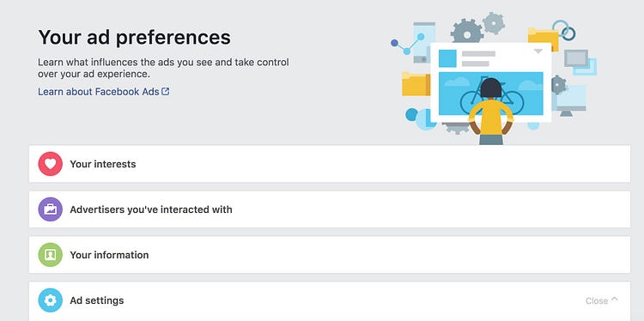
Task: Click the bicycle ad image in illustration
Action: pyautogui.click(x=491, y=94)
